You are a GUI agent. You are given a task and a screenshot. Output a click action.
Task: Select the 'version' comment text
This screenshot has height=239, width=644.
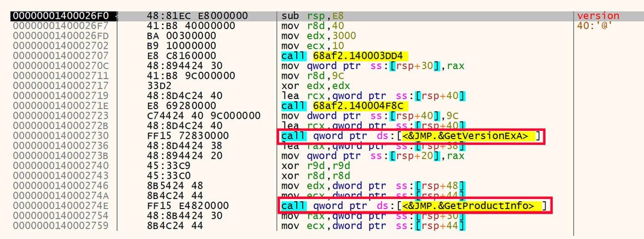pyautogui.click(x=598, y=16)
